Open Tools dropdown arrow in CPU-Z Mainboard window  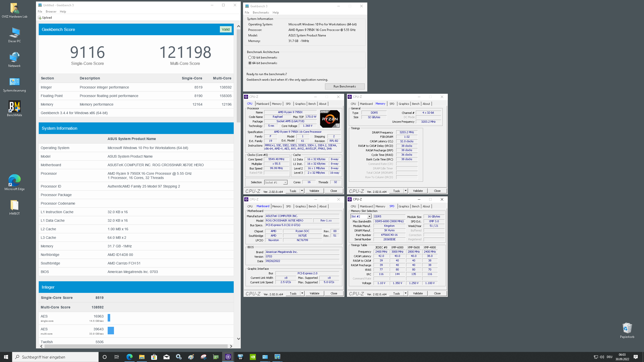click(x=302, y=293)
